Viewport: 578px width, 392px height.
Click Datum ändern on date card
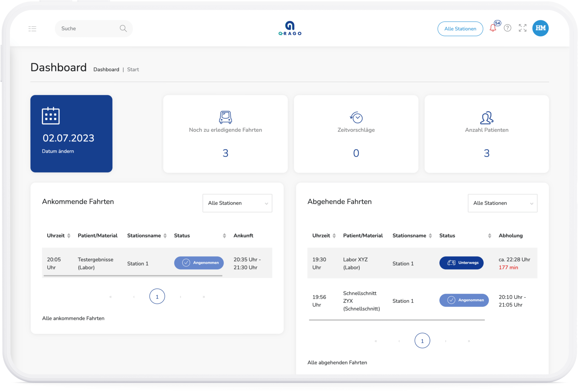[58, 151]
